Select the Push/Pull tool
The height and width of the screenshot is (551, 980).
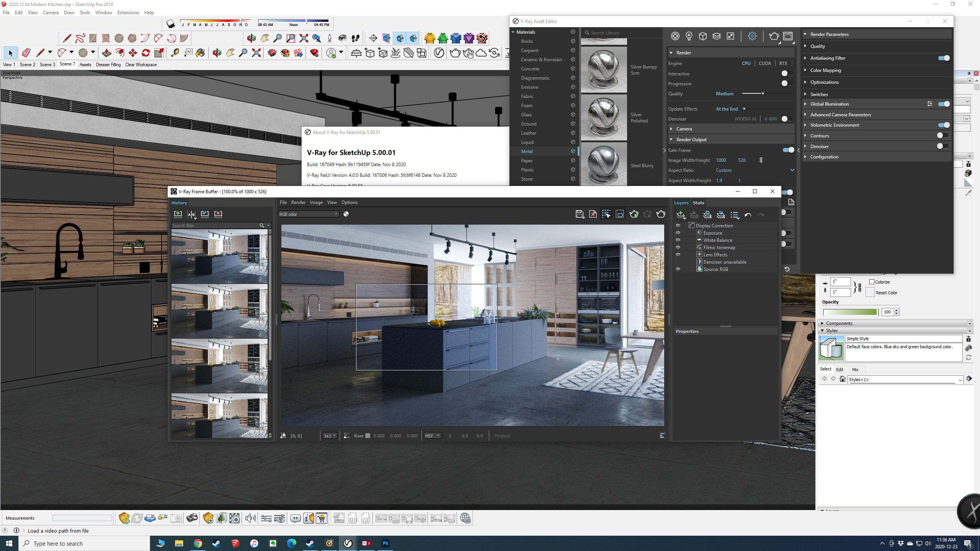(x=107, y=53)
